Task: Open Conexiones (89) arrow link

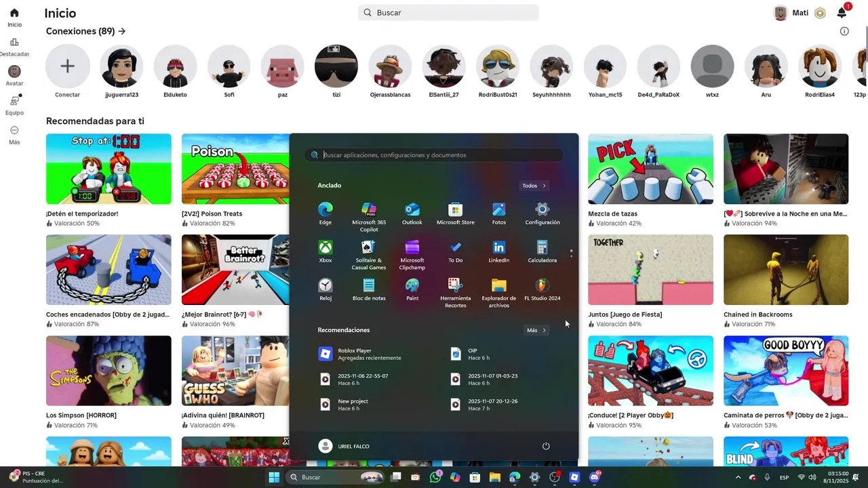Action: (121, 31)
